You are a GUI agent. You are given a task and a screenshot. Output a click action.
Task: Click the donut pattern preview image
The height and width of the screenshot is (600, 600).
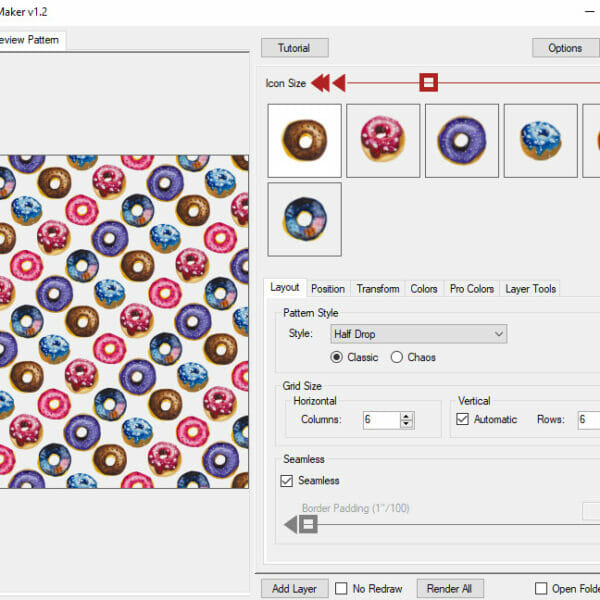tap(124, 321)
